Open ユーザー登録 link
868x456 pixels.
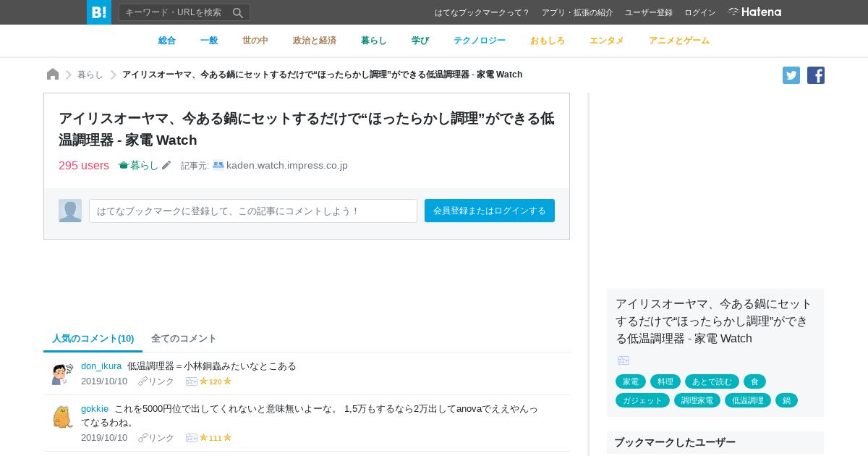[x=649, y=12]
